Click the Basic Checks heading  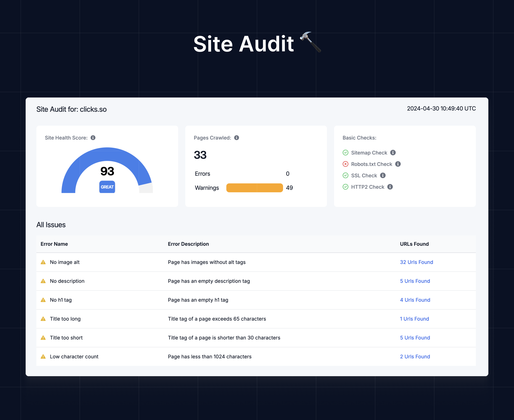pos(359,138)
